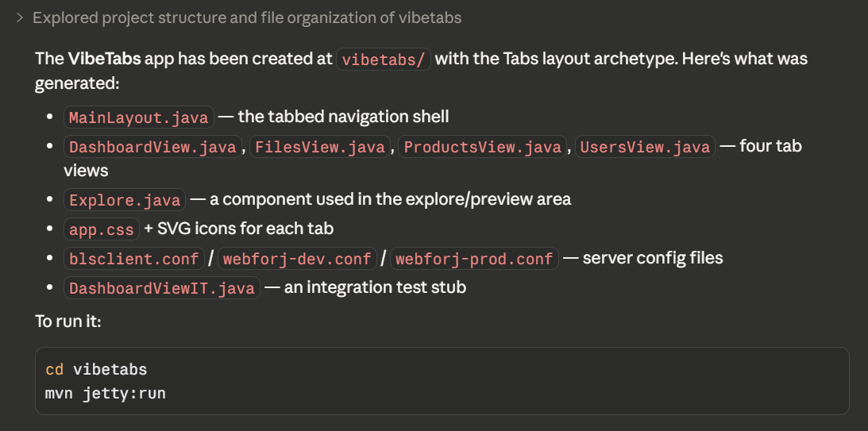The width and height of the screenshot is (868, 431).
Task: Select the MainLayout.java file name
Action: point(139,117)
